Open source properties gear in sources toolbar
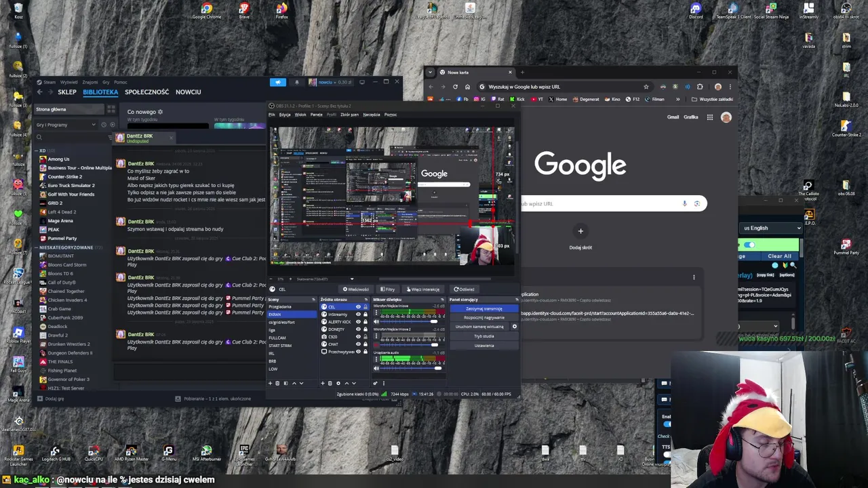Screen dimensions: 868x488 [x=338, y=383]
